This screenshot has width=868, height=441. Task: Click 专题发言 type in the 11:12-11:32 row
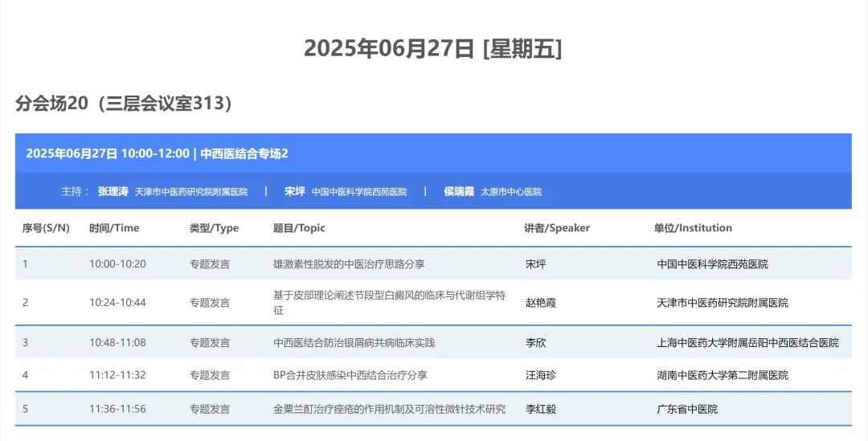click(210, 375)
